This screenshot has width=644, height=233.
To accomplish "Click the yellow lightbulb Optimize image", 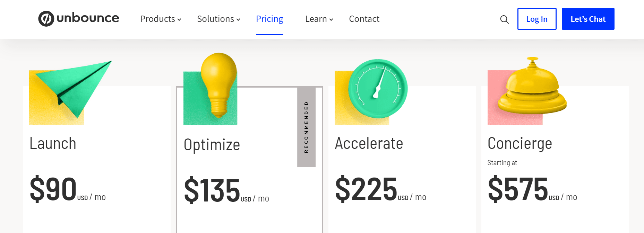I will [211, 89].
